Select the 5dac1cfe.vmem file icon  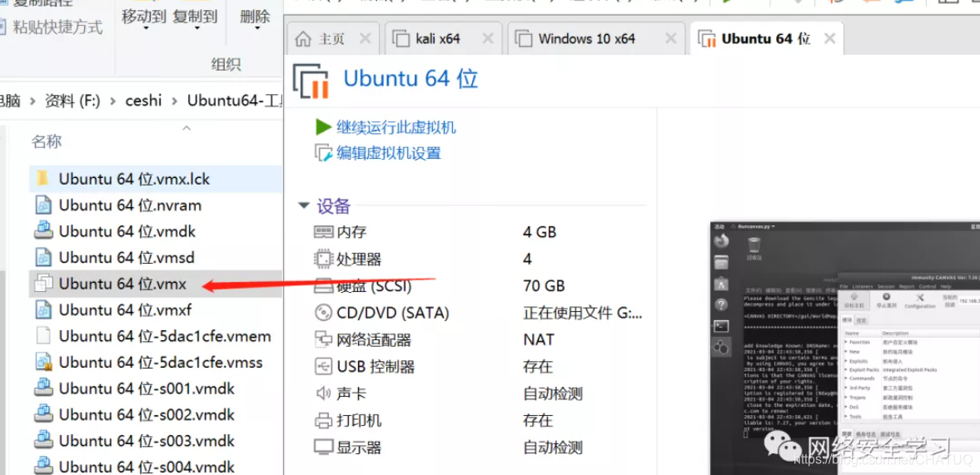42,336
